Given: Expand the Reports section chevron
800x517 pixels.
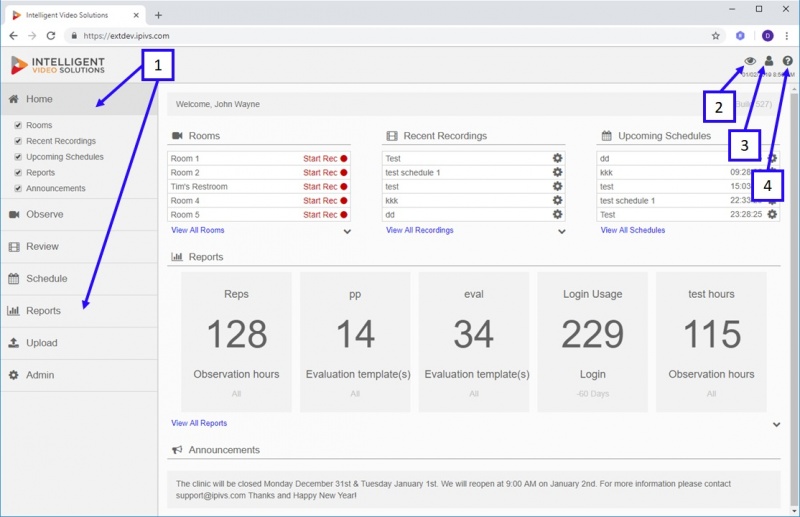Looking at the screenshot, I should point(776,424).
